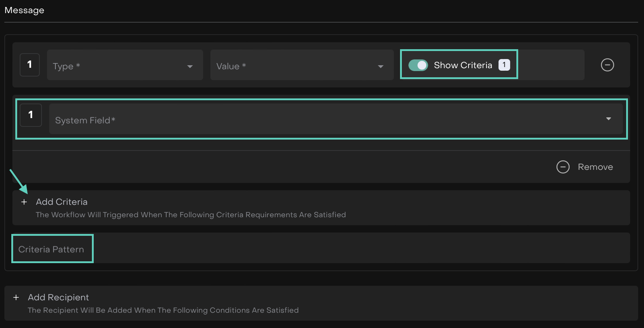The image size is (644, 328).
Task: Click the plus icon beside Add Criteria
Action: [x=24, y=202]
